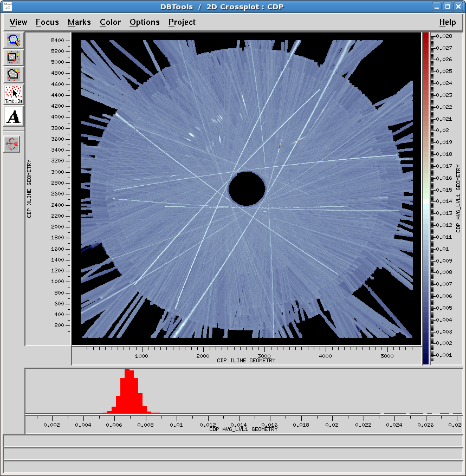Open the window menu icon in title bar
This screenshot has width=466, height=476.
tap(7, 6)
